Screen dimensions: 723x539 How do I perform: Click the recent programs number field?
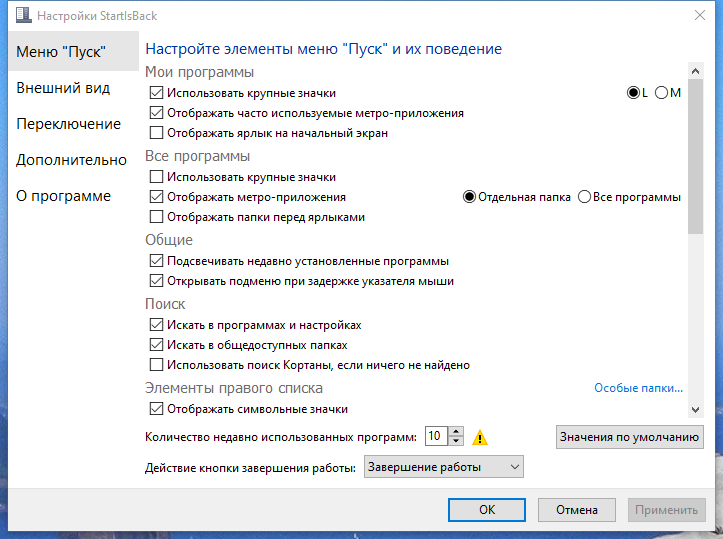coord(436,436)
